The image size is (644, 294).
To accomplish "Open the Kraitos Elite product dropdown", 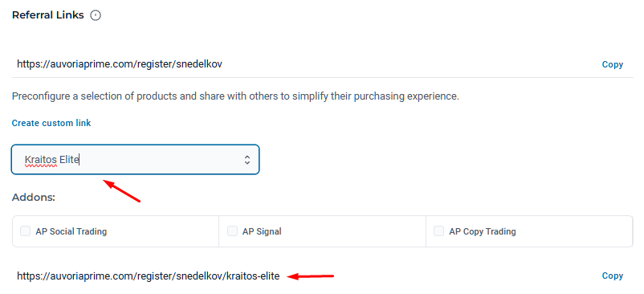I will [135, 159].
